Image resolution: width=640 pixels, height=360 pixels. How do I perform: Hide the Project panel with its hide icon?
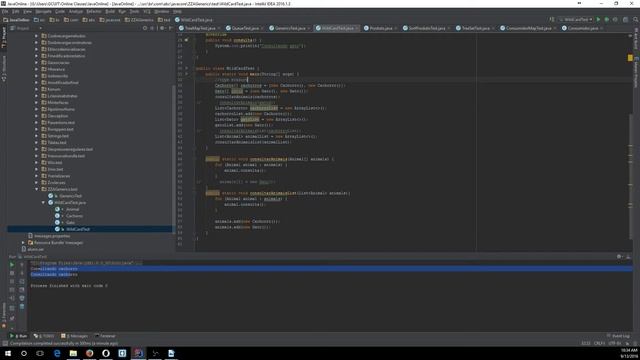pyautogui.click(x=170, y=28)
